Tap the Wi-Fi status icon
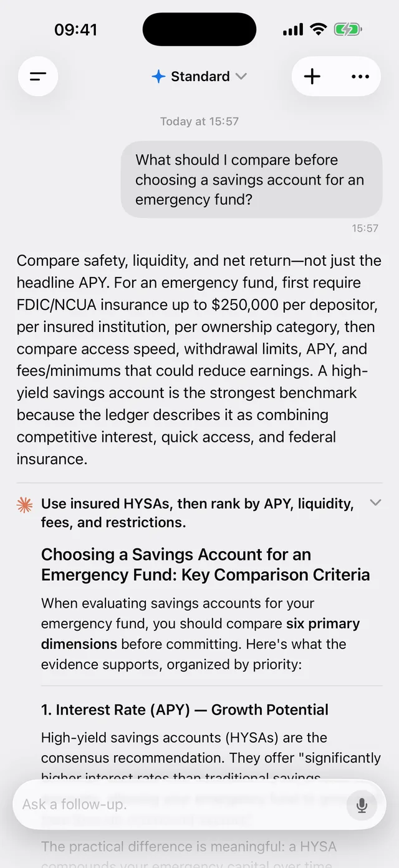 click(x=319, y=29)
